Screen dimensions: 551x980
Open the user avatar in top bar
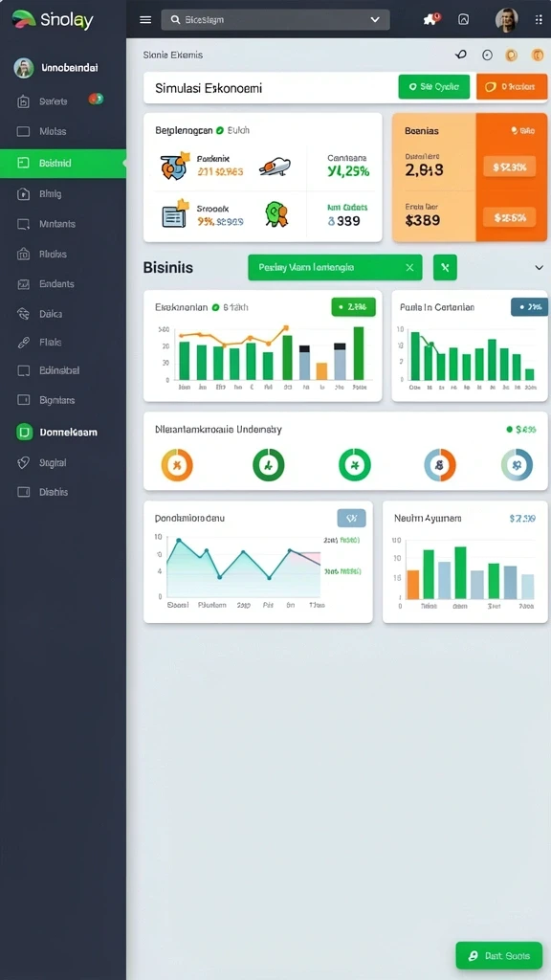[507, 20]
